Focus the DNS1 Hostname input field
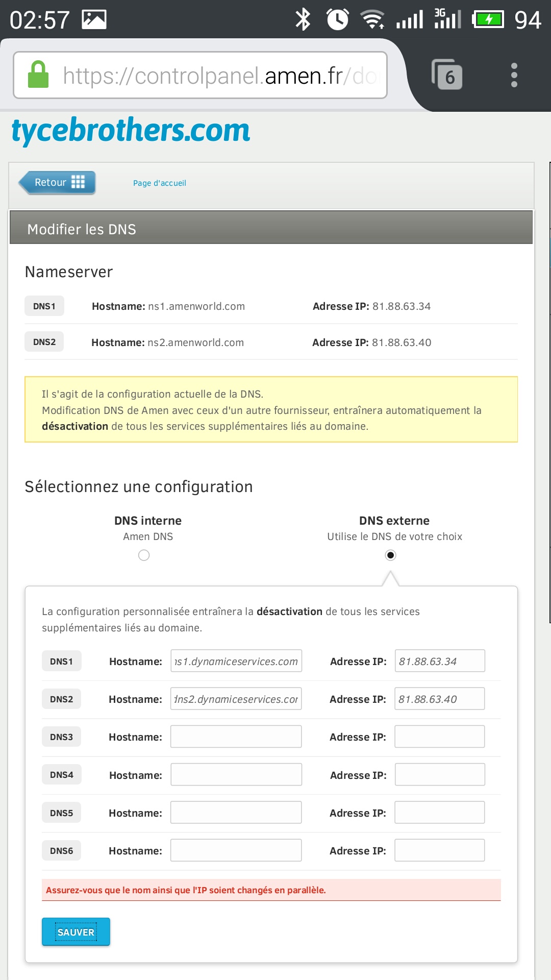This screenshot has height=980, width=551. [x=236, y=661]
